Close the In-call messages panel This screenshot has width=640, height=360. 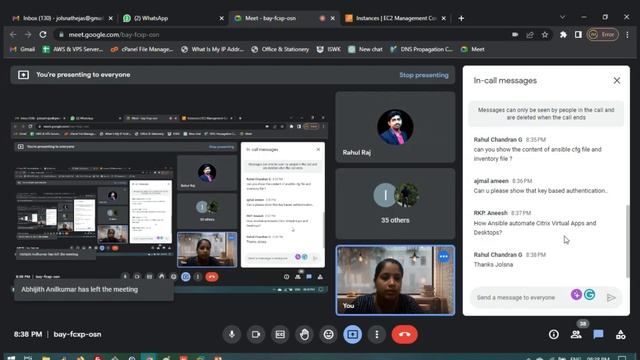pos(617,81)
